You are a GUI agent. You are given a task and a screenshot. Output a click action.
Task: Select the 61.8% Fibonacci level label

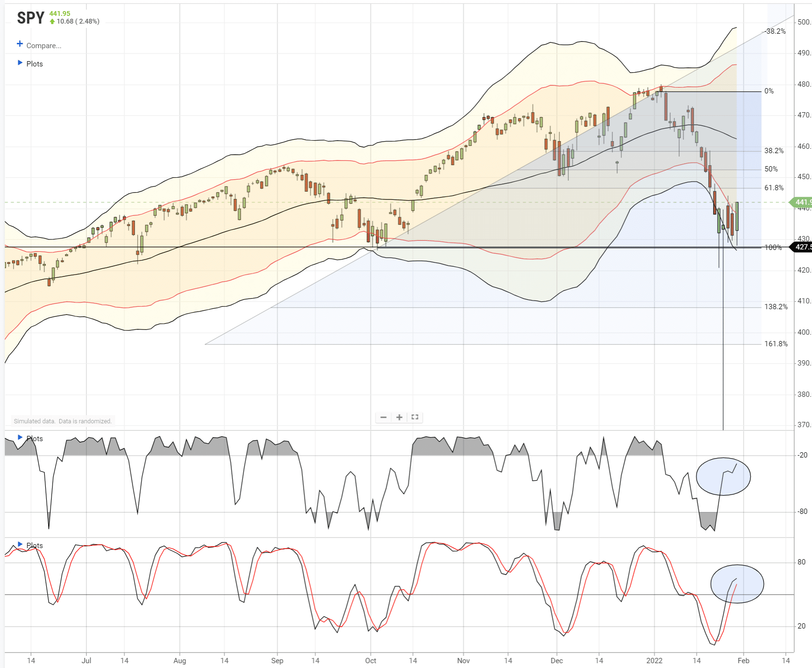coord(774,188)
